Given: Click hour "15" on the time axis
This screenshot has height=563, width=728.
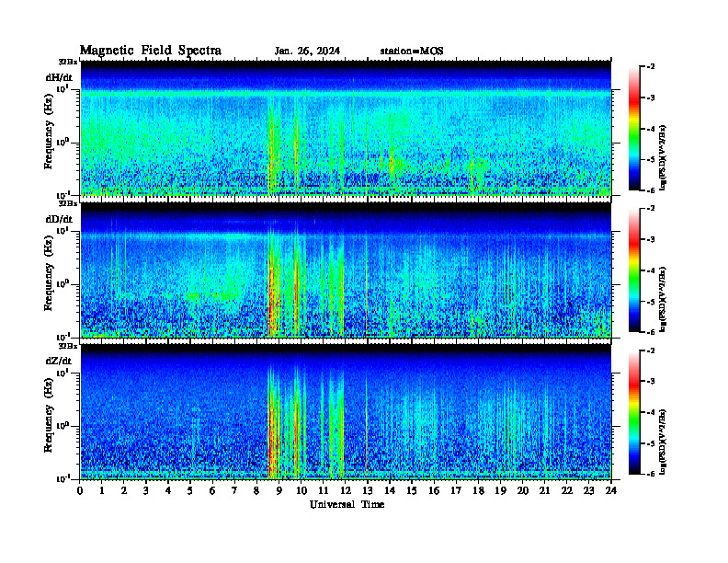Looking at the screenshot, I should (412, 490).
